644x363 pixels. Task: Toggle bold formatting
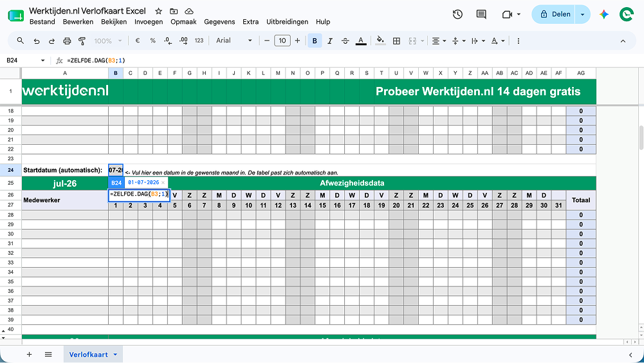click(x=315, y=41)
